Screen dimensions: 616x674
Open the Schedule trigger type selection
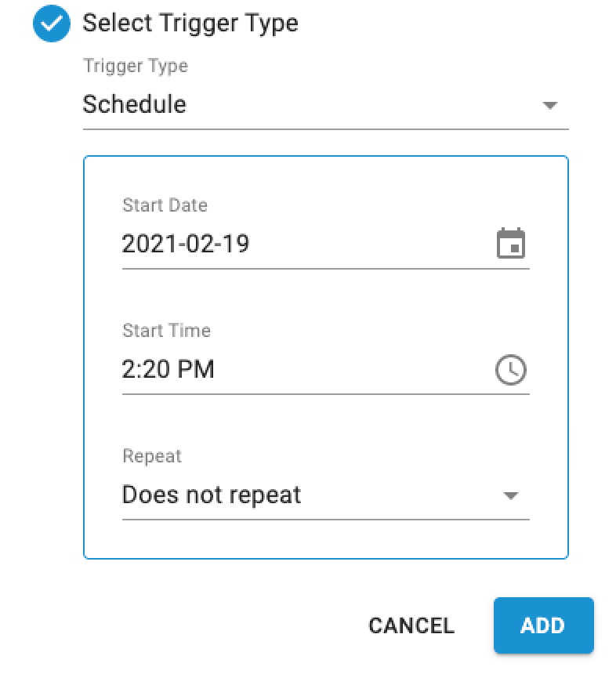click(326, 104)
